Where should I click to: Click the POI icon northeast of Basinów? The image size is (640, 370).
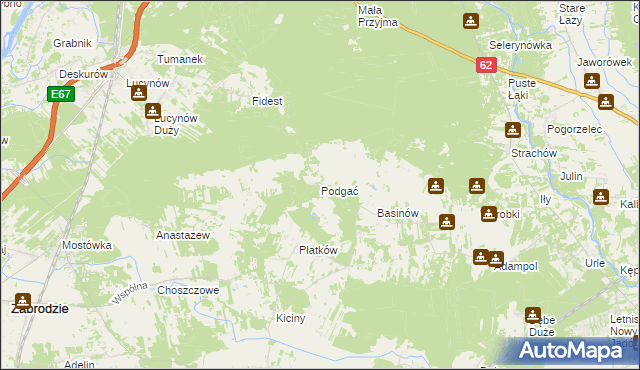click(x=436, y=186)
